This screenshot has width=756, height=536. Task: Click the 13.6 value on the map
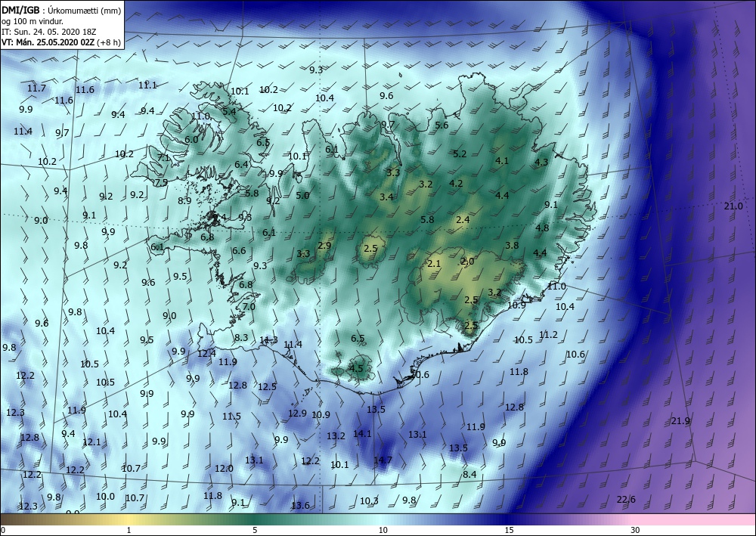(x=300, y=505)
